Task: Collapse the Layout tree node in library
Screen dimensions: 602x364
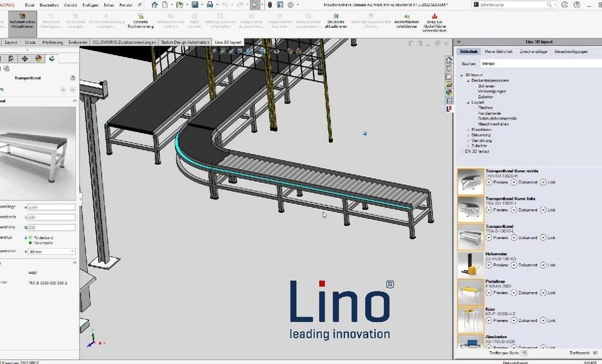Action: point(468,102)
